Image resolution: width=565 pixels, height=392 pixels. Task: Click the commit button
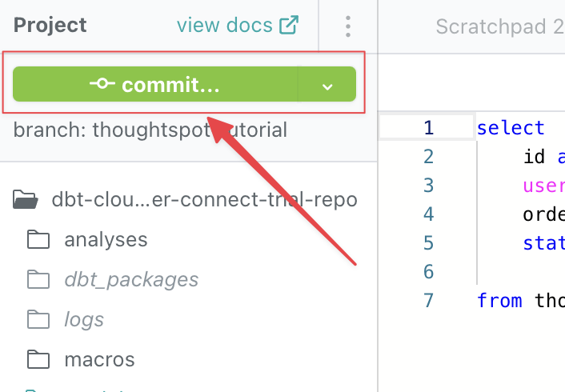(154, 85)
